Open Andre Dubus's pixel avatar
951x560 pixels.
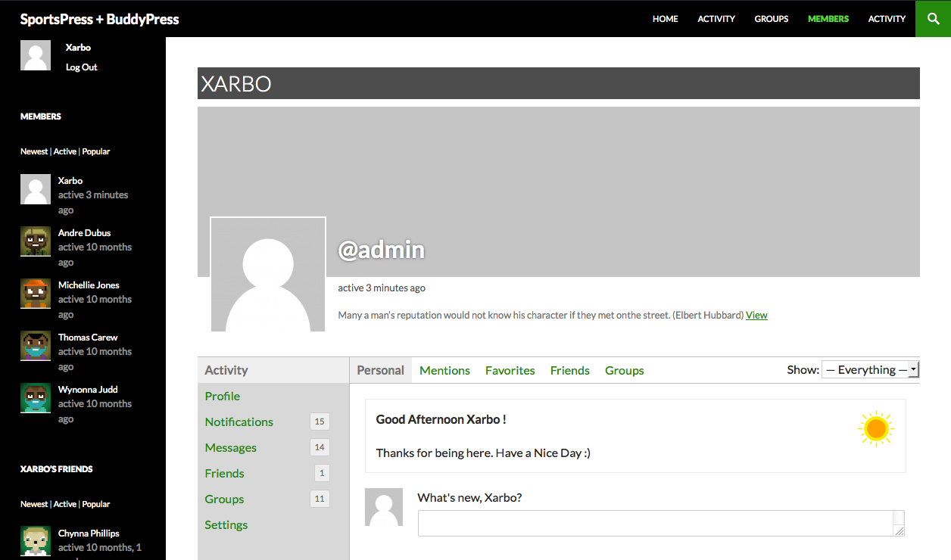point(36,241)
